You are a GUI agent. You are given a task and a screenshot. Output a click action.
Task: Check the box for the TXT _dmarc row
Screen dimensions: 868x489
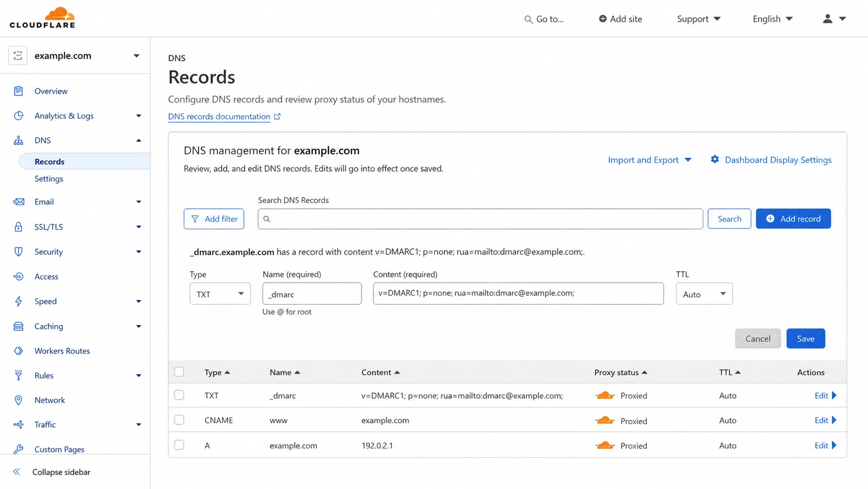179,395
